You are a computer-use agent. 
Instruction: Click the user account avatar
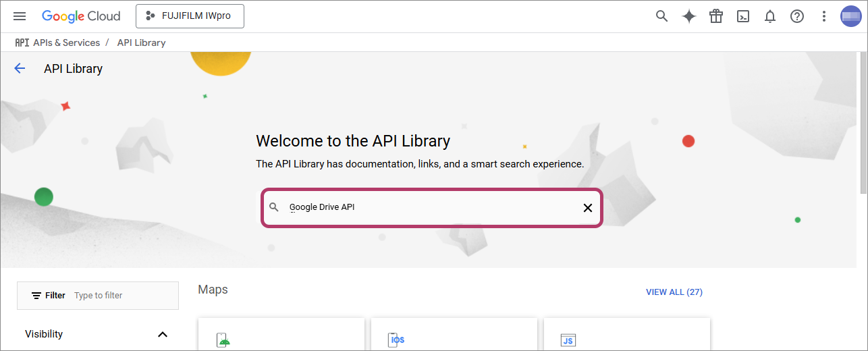click(850, 16)
